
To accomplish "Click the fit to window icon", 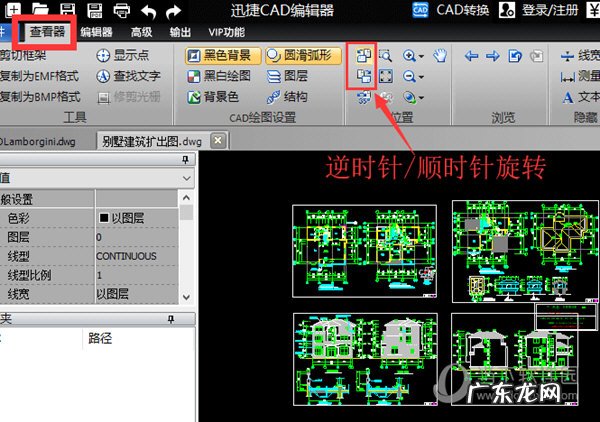I will [x=385, y=76].
